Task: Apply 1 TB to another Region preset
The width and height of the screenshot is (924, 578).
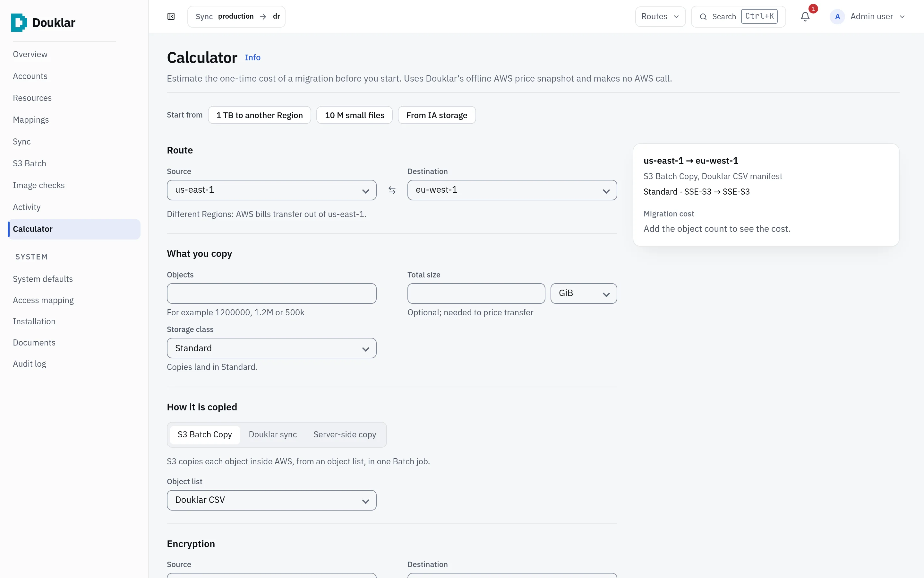Action: pyautogui.click(x=259, y=115)
